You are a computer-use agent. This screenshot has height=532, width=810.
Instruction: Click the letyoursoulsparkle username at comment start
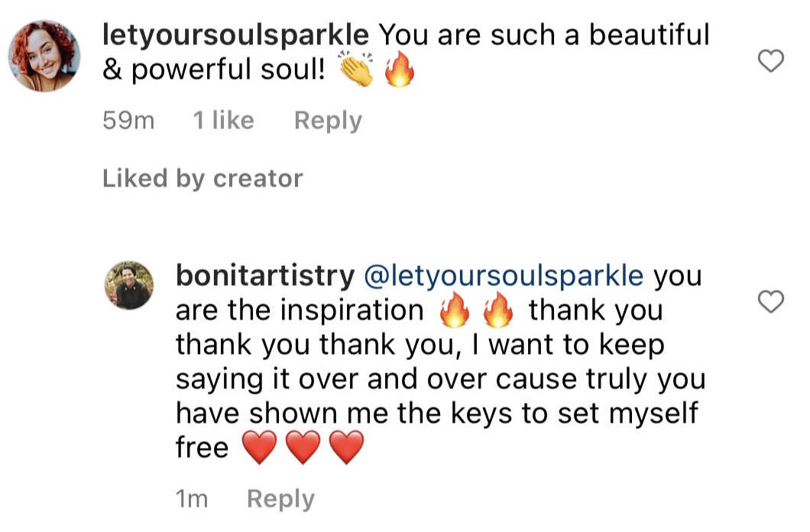pos(235,34)
